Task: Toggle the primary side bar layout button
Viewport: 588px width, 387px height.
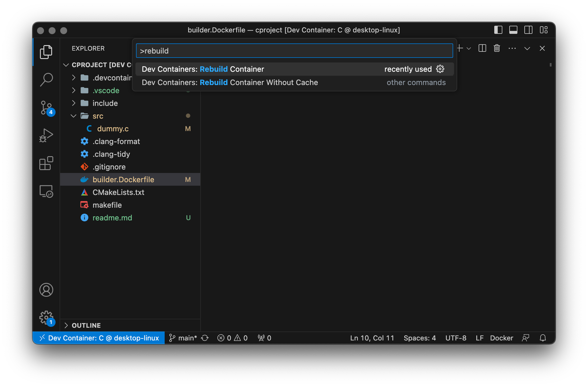Action: pyautogui.click(x=498, y=30)
